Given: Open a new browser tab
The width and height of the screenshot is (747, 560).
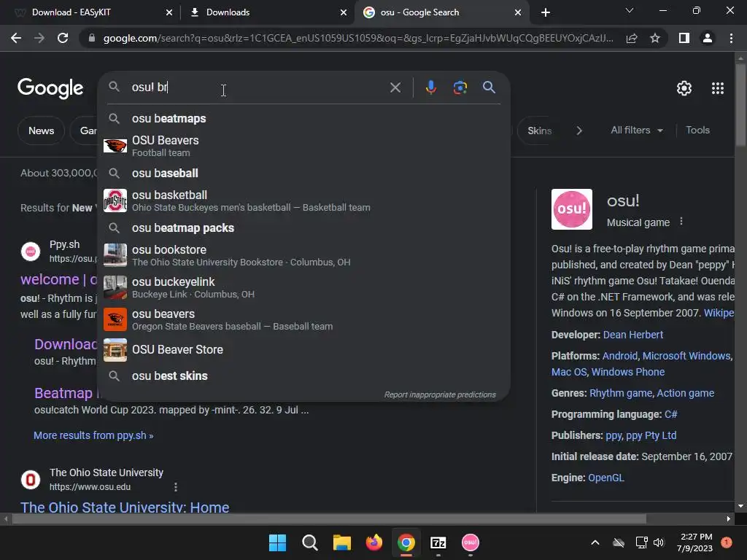Looking at the screenshot, I should [x=546, y=12].
